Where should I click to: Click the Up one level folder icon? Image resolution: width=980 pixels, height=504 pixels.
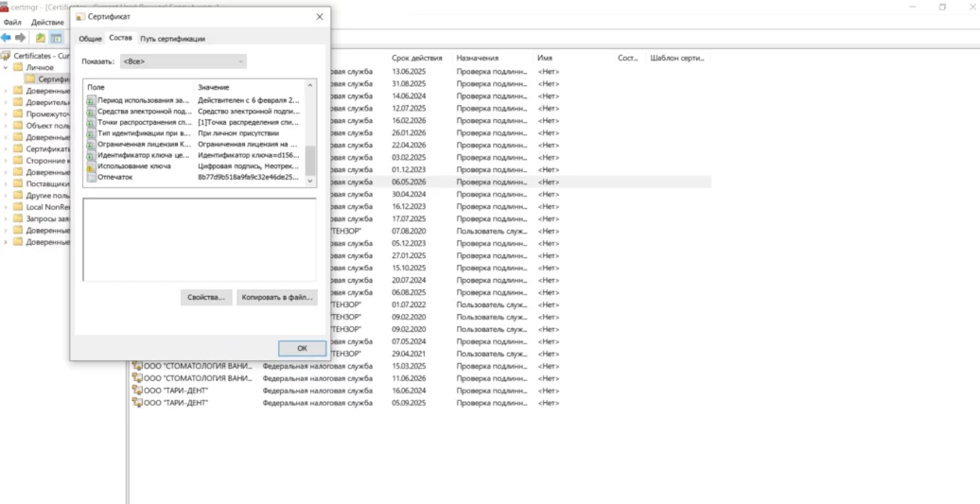tap(40, 38)
